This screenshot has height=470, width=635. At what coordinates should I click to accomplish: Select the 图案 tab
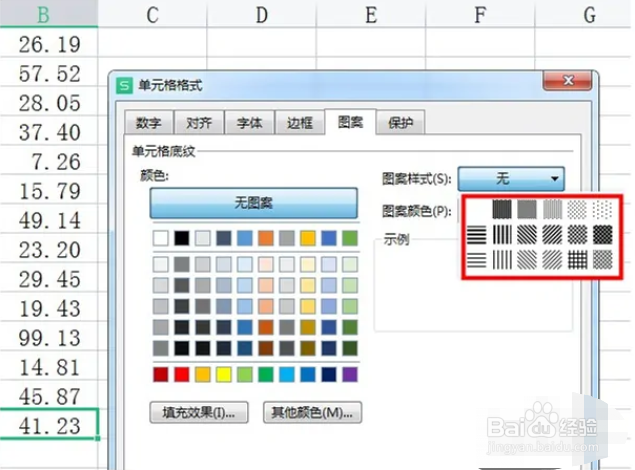click(x=350, y=122)
